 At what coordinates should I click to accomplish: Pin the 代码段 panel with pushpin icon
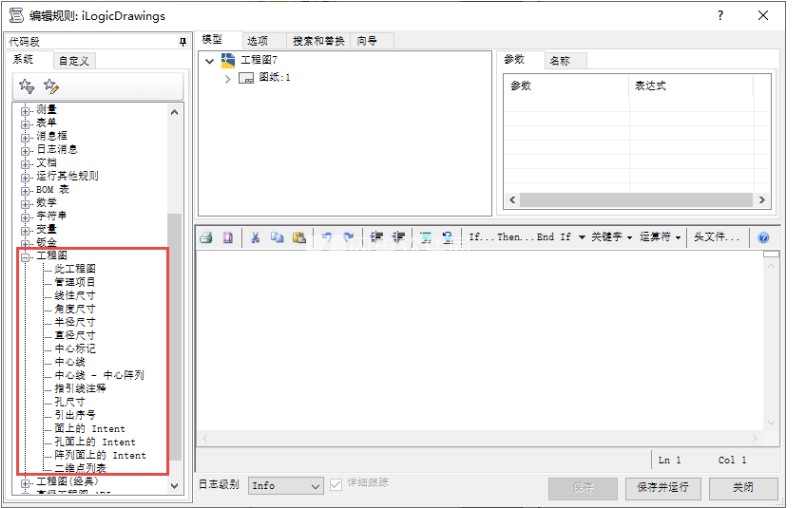pyautogui.click(x=182, y=42)
